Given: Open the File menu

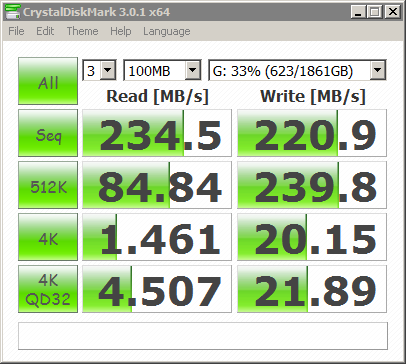Looking at the screenshot, I should (16, 31).
